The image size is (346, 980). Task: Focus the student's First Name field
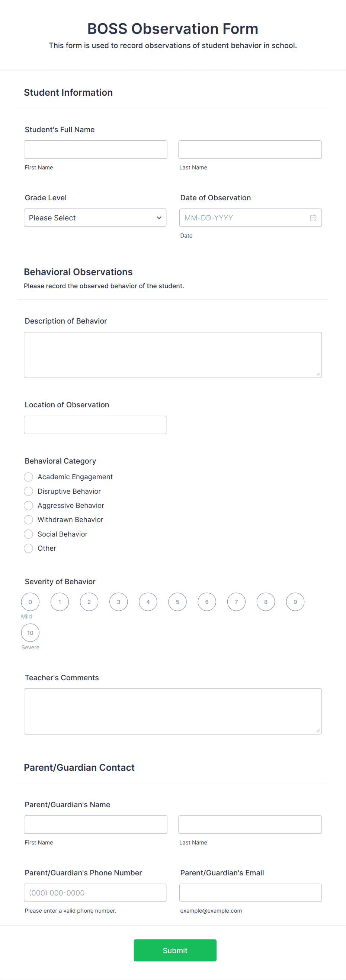96,150
